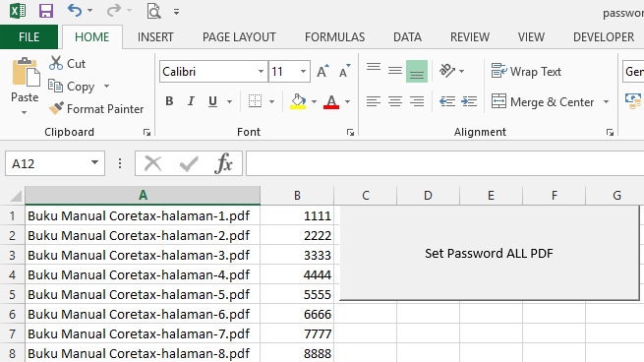Open the font name dropdown arrow
Image resolution: width=644 pixels, height=362 pixels.
point(261,72)
